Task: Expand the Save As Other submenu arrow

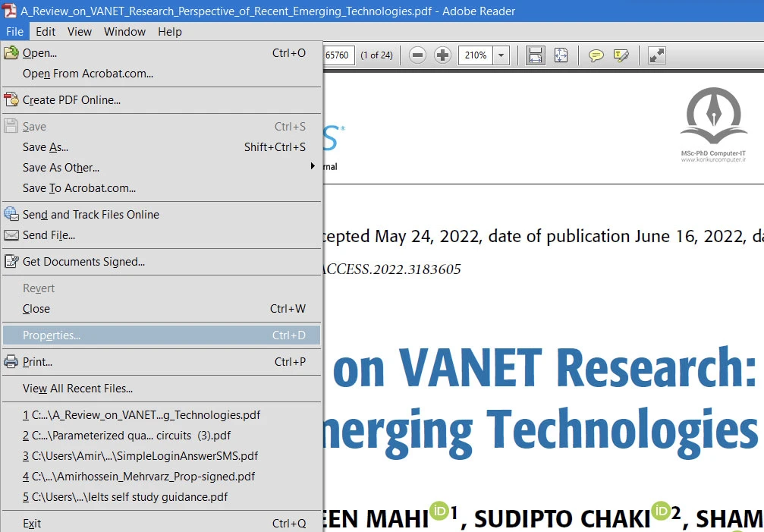Action: pos(313,167)
